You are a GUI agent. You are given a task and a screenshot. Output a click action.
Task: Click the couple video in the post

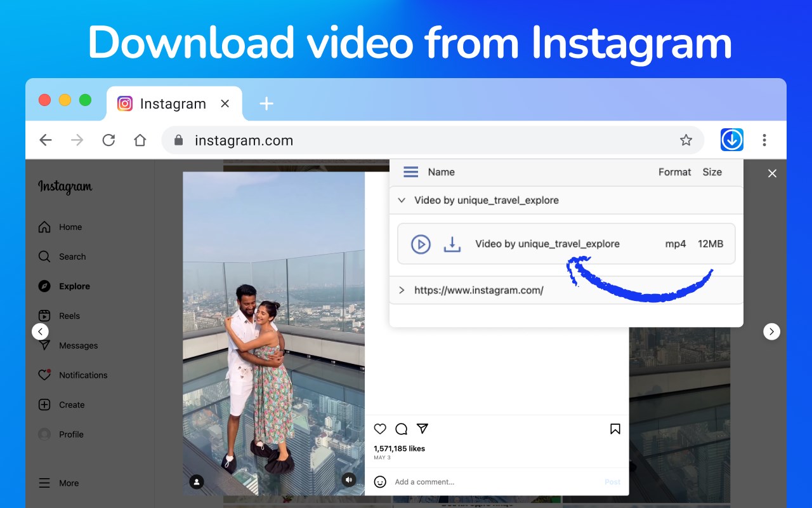(x=273, y=333)
